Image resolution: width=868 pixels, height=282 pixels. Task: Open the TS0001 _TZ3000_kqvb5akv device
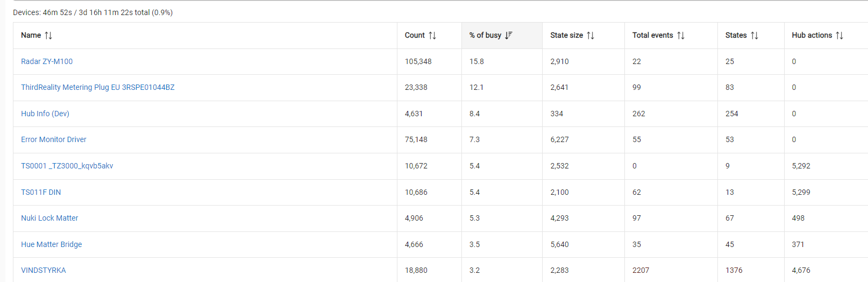[x=67, y=166]
